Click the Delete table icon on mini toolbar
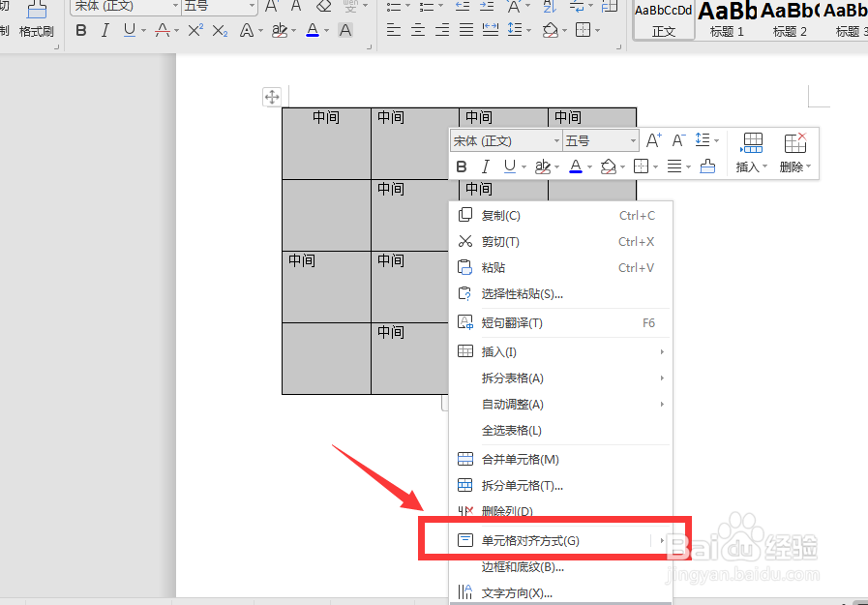Viewport: 868px width, 605px height. point(795,144)
